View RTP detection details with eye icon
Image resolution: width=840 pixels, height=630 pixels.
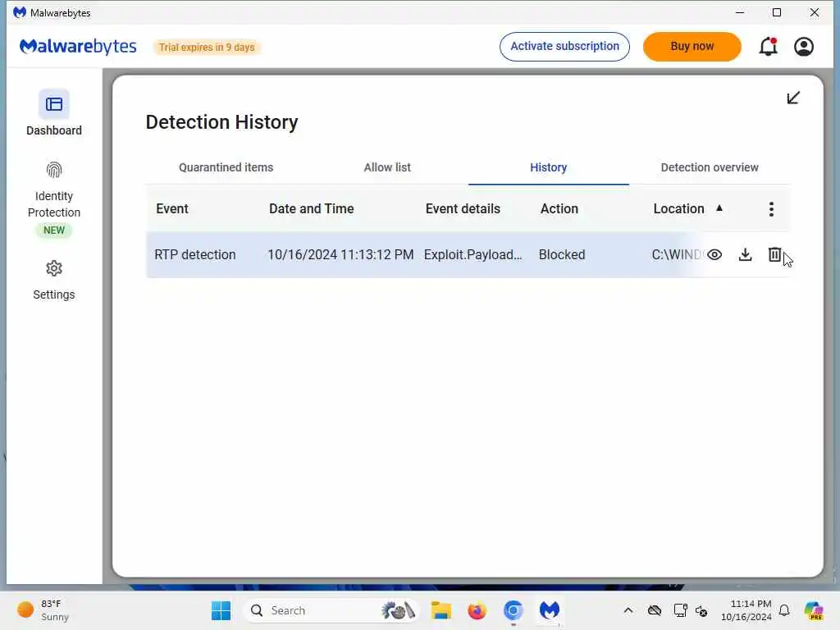pyautogui.click(x=714, y=254)
